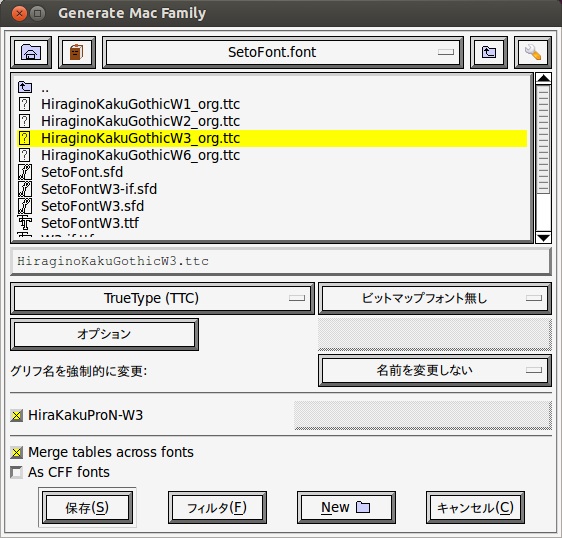Select the '..' parent directory entry
562x538 pixels.
pyautogui.click(x=272, y=87)
